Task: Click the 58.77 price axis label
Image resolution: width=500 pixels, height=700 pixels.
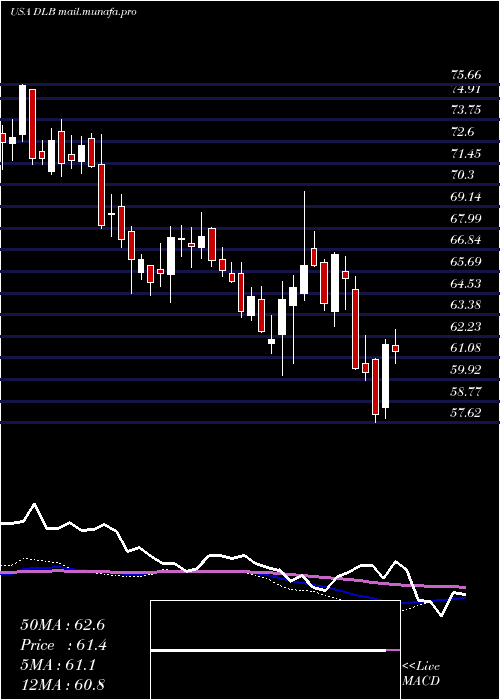Action: [466, 392]
